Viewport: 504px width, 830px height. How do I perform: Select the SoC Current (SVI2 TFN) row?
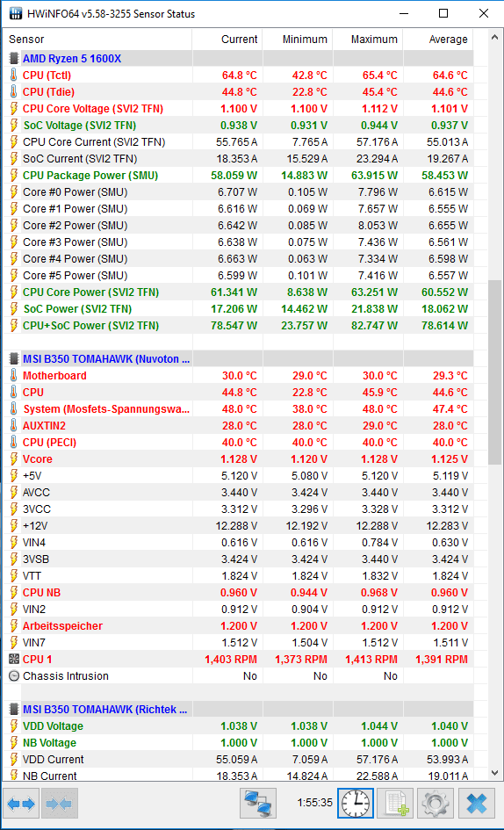click(238, 159)
